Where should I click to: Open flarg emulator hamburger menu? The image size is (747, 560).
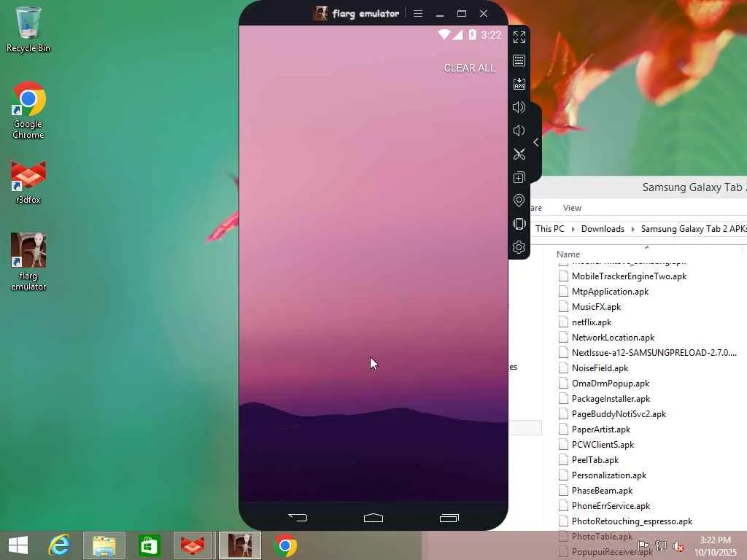[418, 13]
